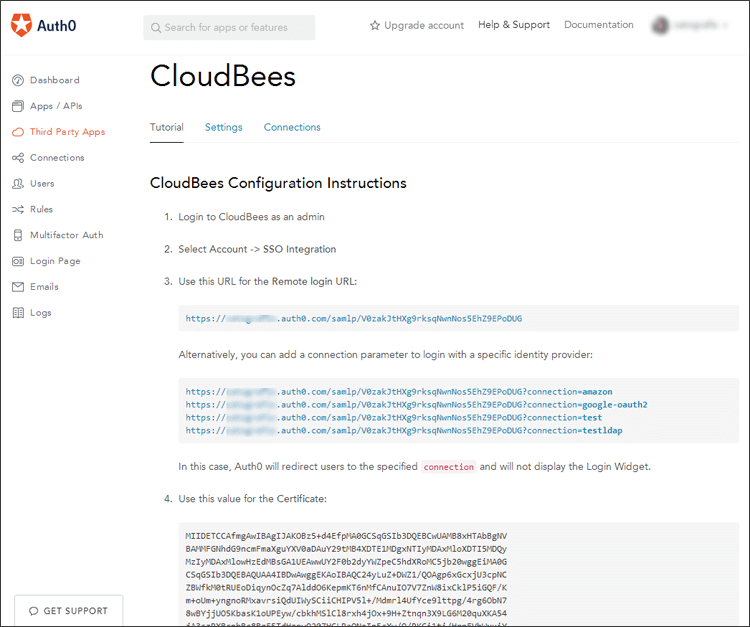Switch to the Tutorial tab
Image resolution: width=750 pixels, height=627 pixels.
(x=166, y=127)
